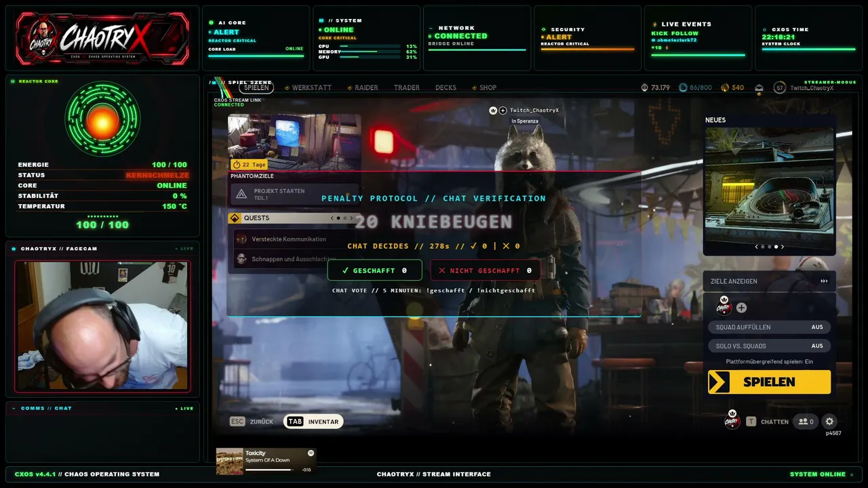Select the Spielen tab
The height and width of the screenshot is (488, 868).
256,87
